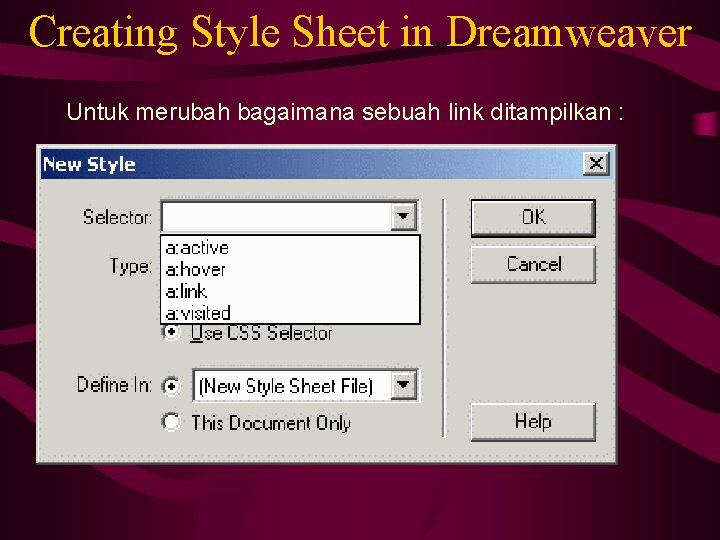This screenshot has width=720, height=540.
Task: Click the Cancel button
Action: 533,264
